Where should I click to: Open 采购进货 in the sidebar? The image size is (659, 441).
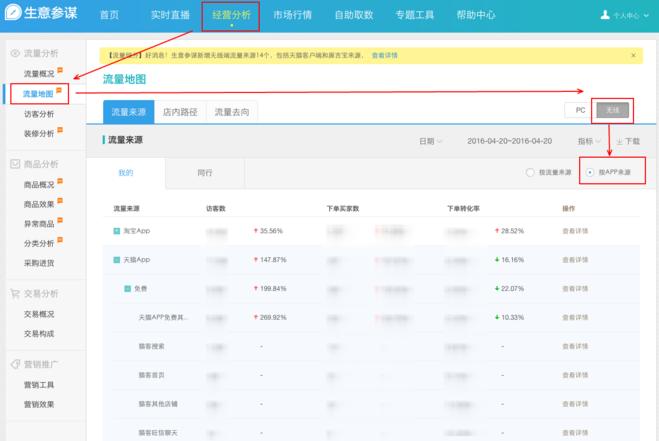[39, 263]
